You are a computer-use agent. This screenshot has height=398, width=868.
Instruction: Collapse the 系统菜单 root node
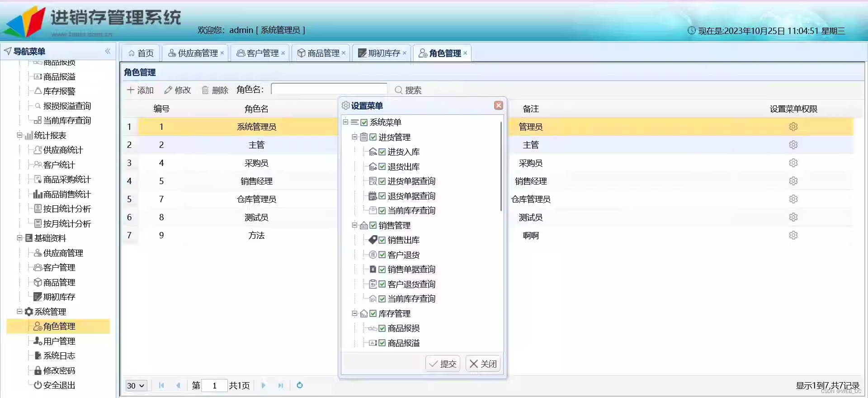[345, 122]
